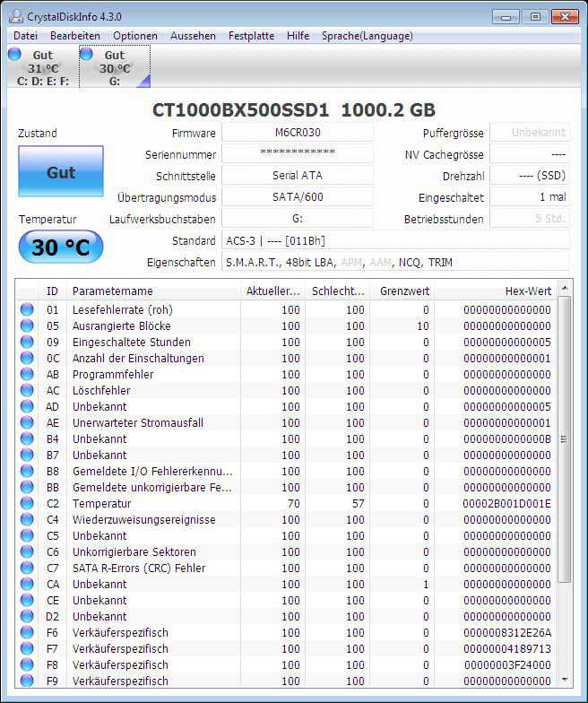Select hex value 00002B001D001E
Viewport: 588px width, 703px height.
(x=507, y=504)
